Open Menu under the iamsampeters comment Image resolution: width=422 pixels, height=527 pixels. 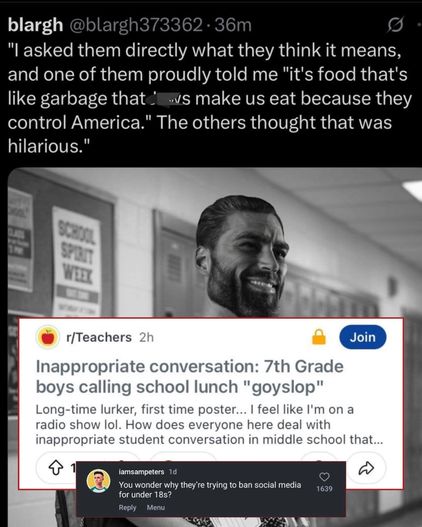click(x=156, y=508)
